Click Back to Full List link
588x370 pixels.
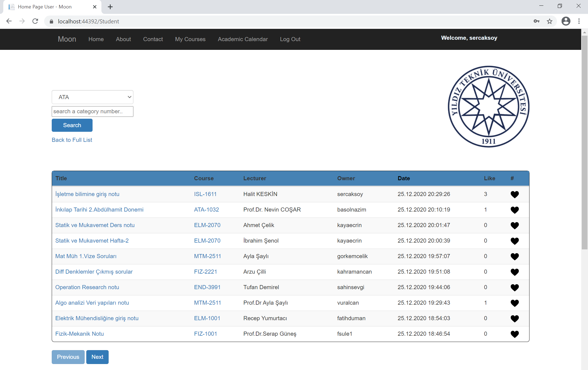72,140
